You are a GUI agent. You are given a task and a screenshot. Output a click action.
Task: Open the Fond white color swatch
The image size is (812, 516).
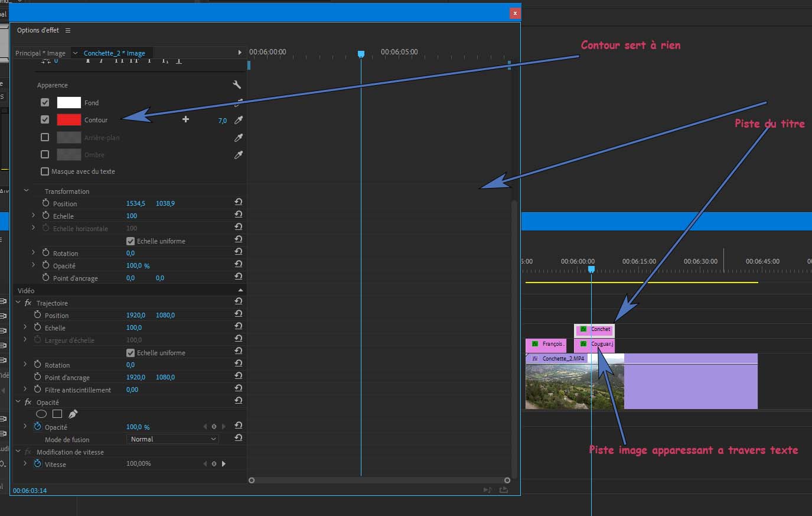pos(69,102)
